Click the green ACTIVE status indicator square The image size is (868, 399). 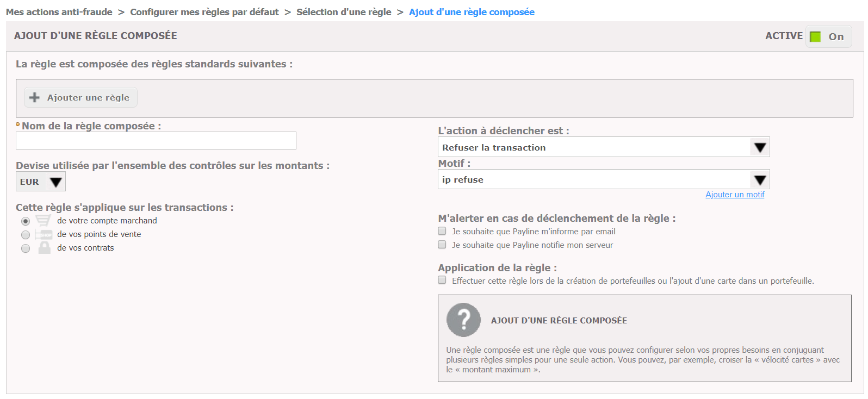pyautogui.click(x=815, y=36)
